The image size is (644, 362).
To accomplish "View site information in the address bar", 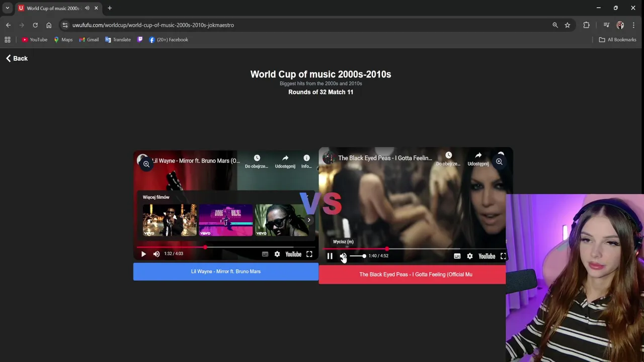I will coord(65,25).
